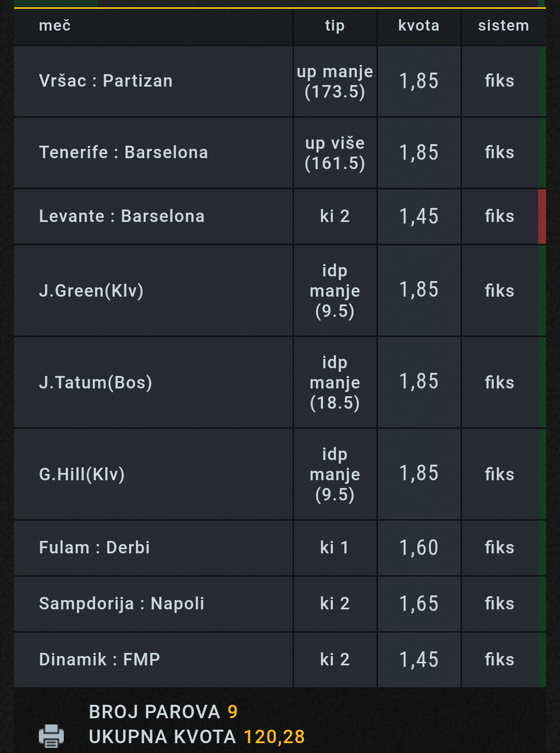Click the 1,60 odds for Fulam
Image resolution: width=560 pixels, height=753 pixels.
tap(419, 548)
